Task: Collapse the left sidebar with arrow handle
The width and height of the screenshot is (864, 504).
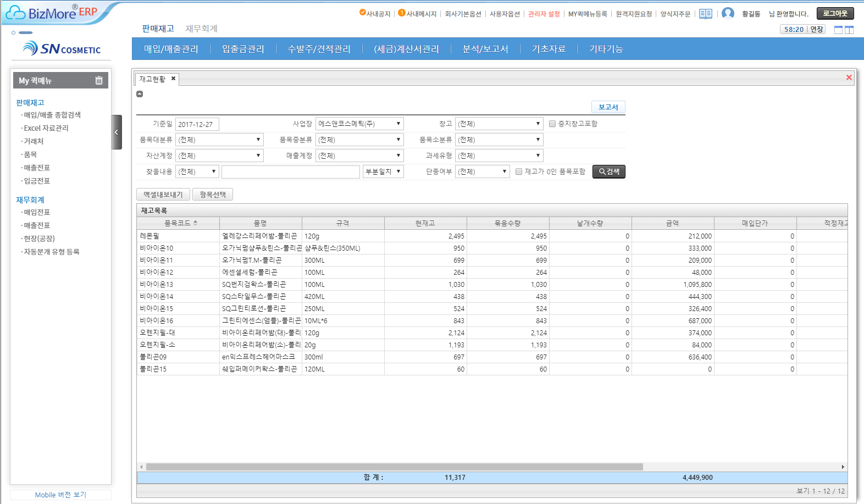Action: [x=117, y=132]
